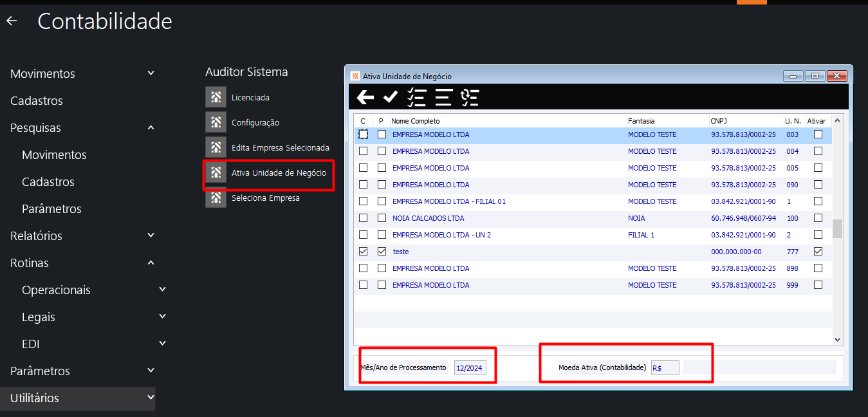Click the Moeda Ativa R$ field
The height and width of the screenshot is (417, 868).
tap(665, 368)
